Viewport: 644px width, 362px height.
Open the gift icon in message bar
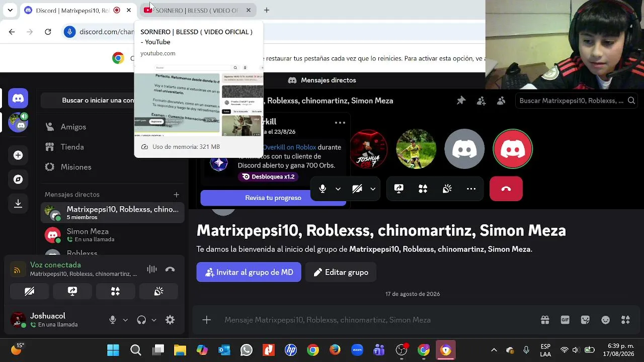(x=545, y=320)
